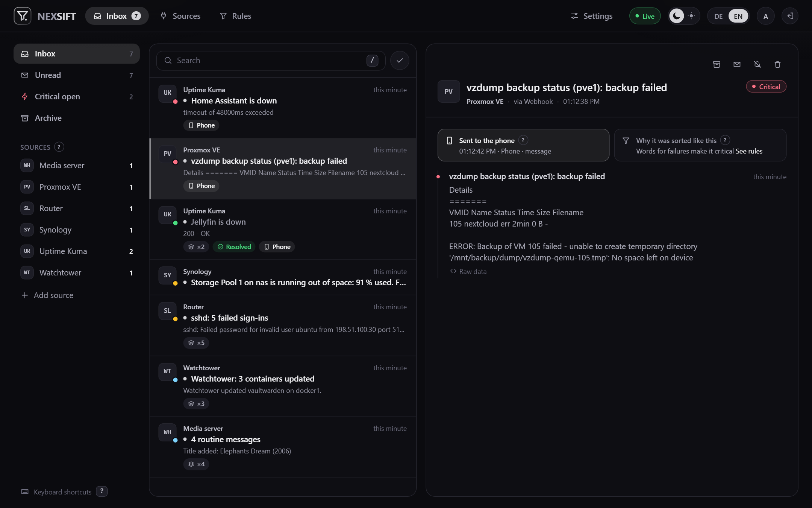Screen dimensions: 812x508
Task: Open the Rules tab
Action: [x=236, y=16]
